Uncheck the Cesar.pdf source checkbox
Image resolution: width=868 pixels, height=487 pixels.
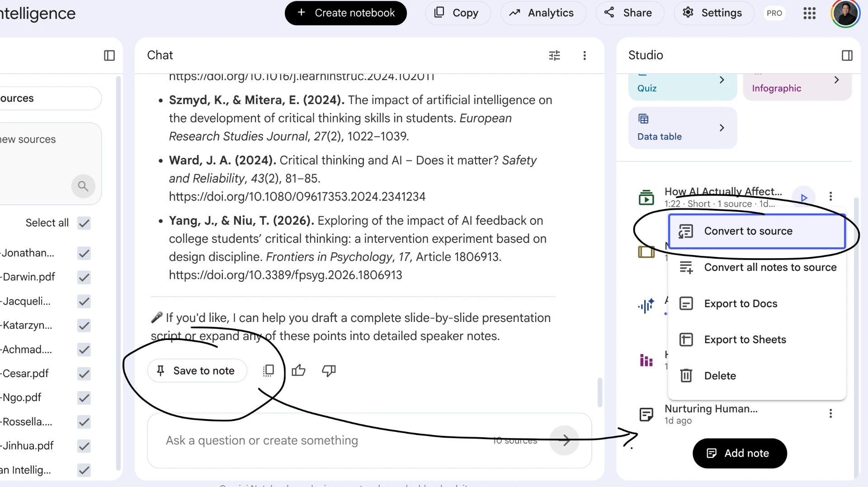click(x=84, y=374)
